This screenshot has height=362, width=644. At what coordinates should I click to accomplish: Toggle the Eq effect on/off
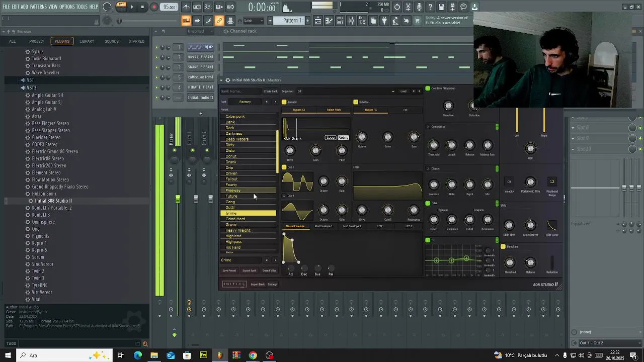point(428,240)
